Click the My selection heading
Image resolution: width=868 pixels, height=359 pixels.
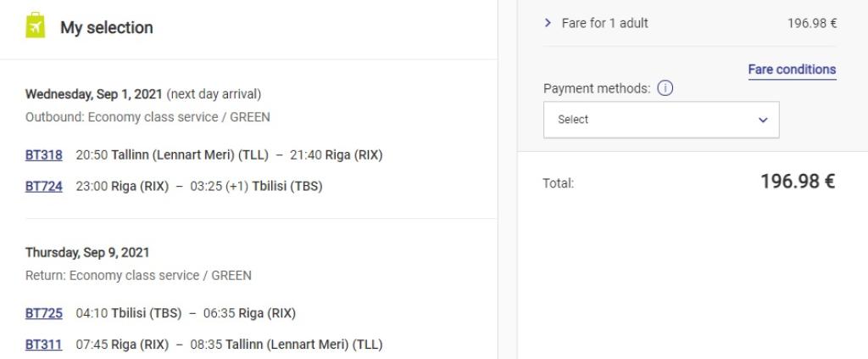pos(106,27)
